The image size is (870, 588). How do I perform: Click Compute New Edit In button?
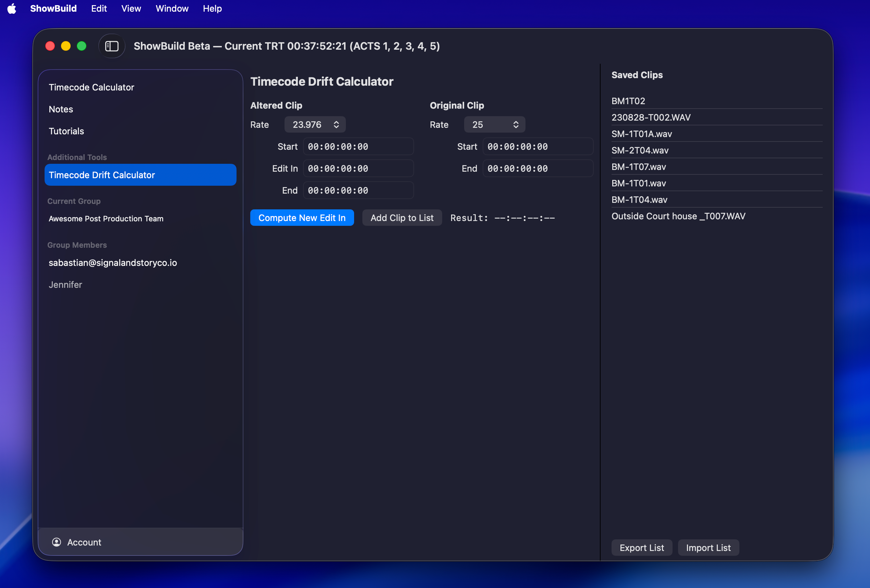pyautogui.click(x=302, y=218)
